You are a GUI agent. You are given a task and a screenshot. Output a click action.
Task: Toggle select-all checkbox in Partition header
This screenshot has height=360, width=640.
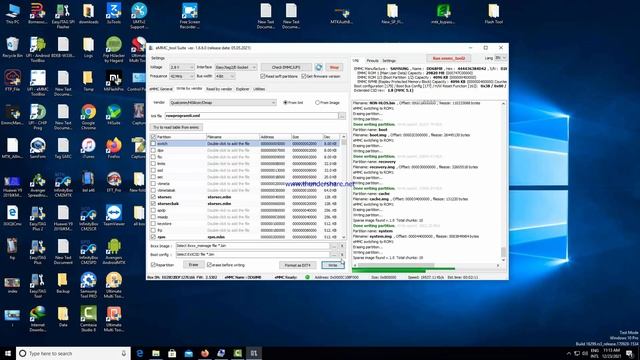click(153, 137)
